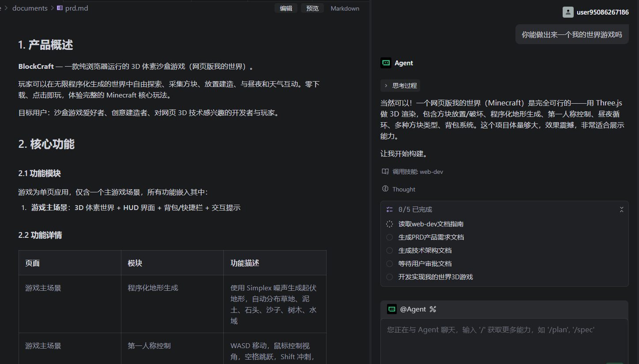Click the tools icon next to @Agent

point(432,309)
